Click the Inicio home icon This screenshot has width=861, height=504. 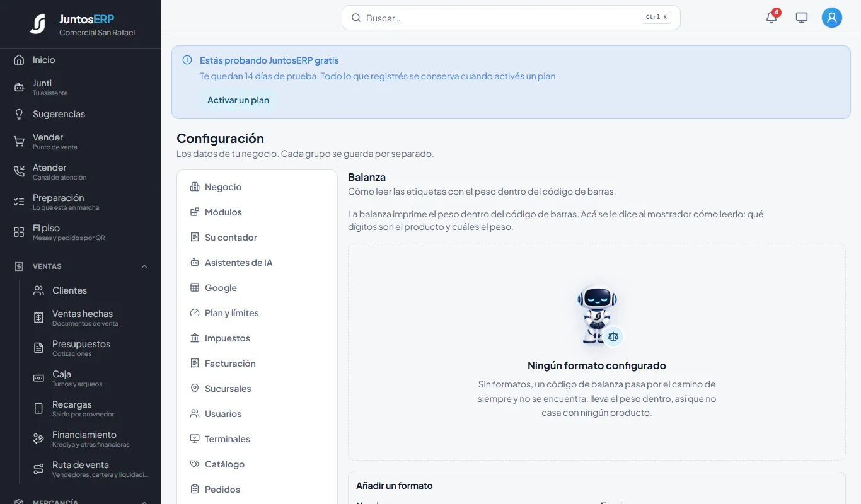(x=19, y=60)
